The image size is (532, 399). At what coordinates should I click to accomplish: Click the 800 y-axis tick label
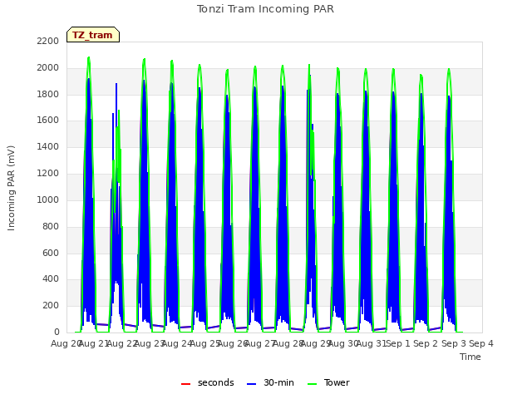pyautogui.click(x=51, y=226)
